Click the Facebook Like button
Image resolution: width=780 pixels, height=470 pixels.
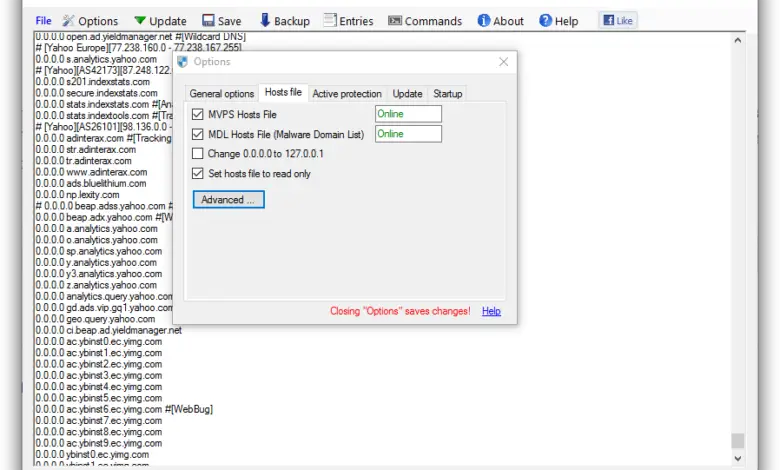tap(618, 20)
